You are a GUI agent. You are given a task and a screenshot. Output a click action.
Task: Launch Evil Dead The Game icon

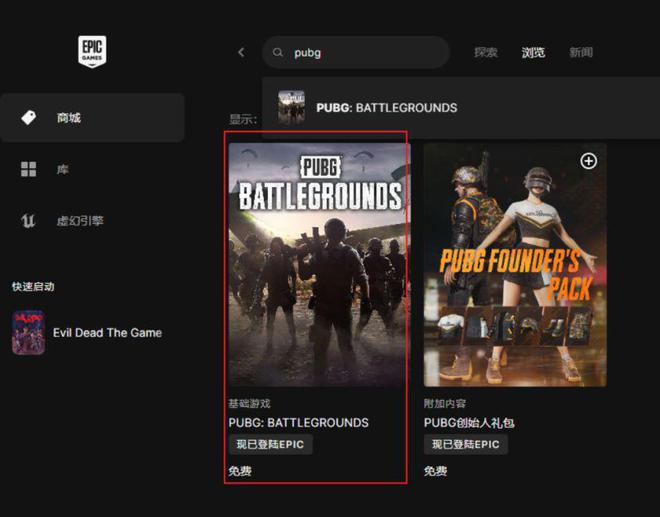(28, 333)
